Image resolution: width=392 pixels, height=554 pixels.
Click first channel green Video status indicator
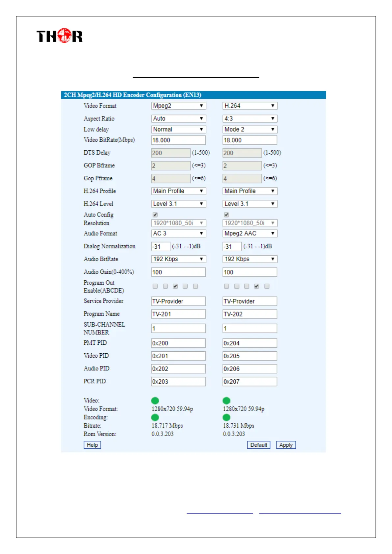click(x=155, y=400)
